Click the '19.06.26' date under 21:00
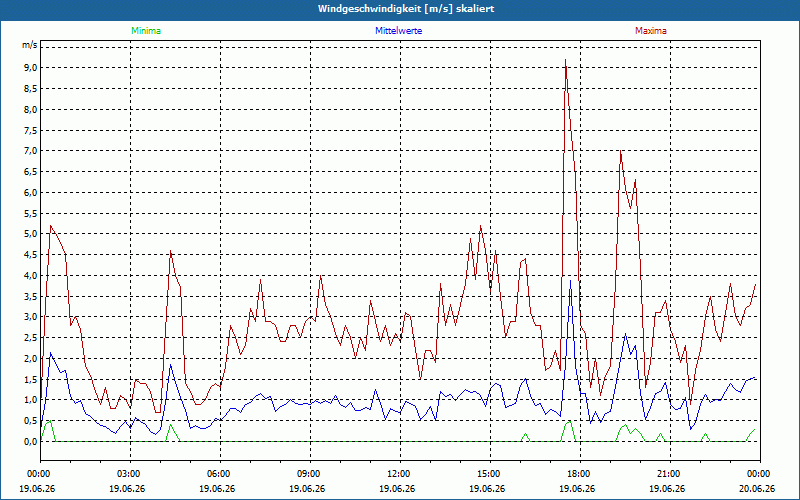This screenshot has height=500, width=800. pyautogui.click(x=667, y=488)
